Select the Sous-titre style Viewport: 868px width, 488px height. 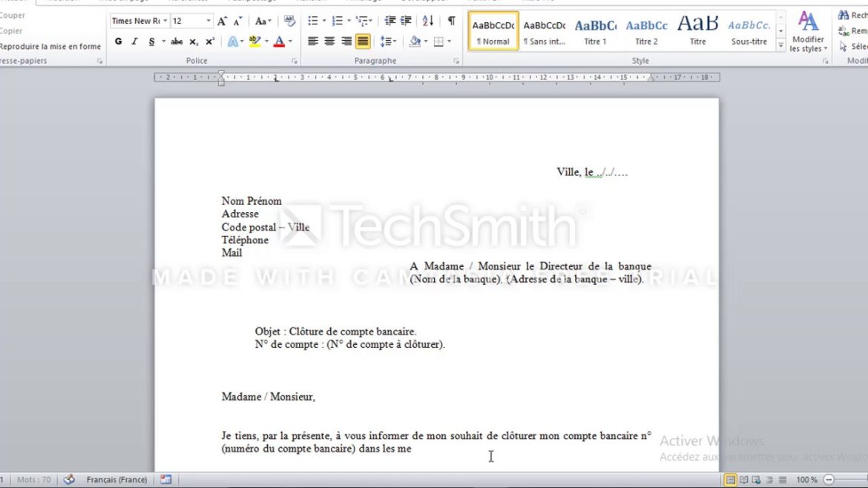pyautogui.click(x=749, y=32)
